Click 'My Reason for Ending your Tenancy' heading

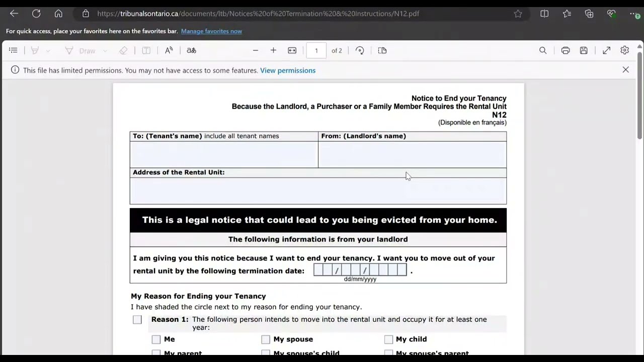point(198,296)
